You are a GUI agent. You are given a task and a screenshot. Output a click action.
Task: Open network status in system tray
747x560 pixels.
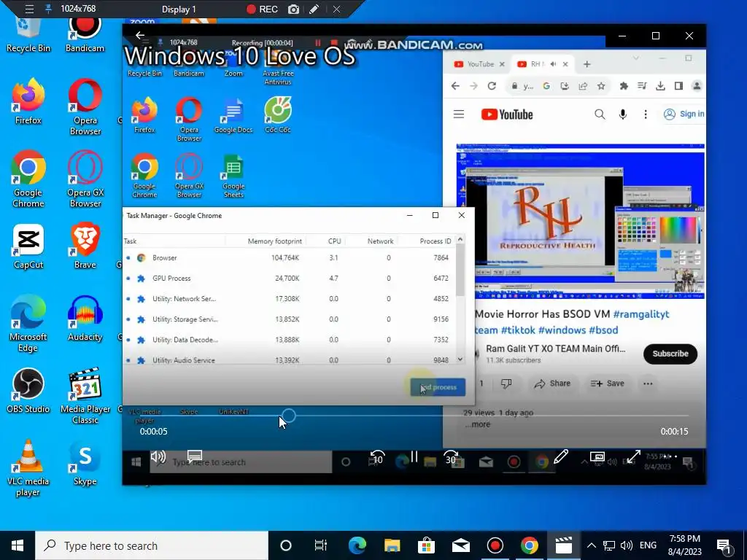tap(609, 545)
